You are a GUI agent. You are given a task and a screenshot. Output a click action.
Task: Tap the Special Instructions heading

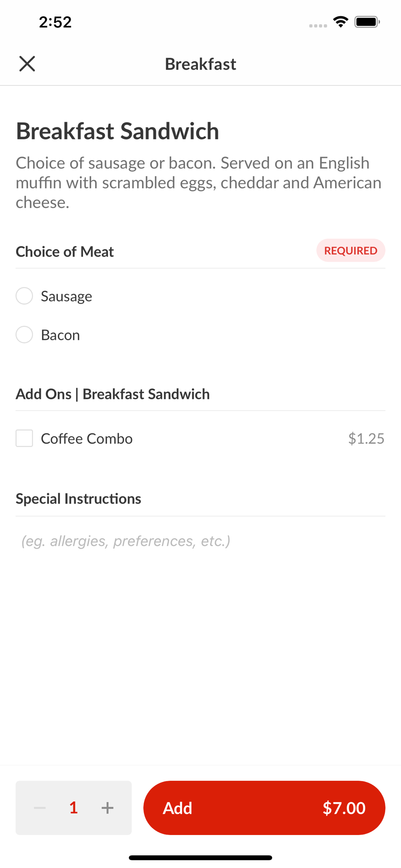point(79,499)
